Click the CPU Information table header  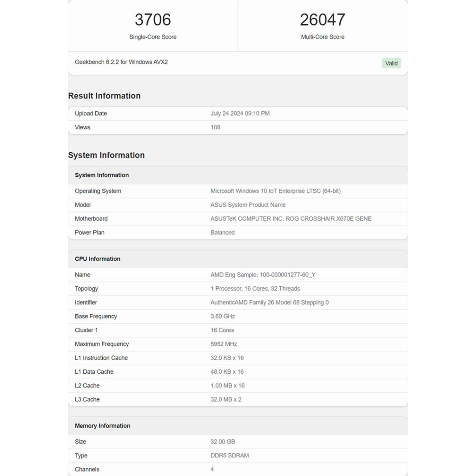point(98,259)
